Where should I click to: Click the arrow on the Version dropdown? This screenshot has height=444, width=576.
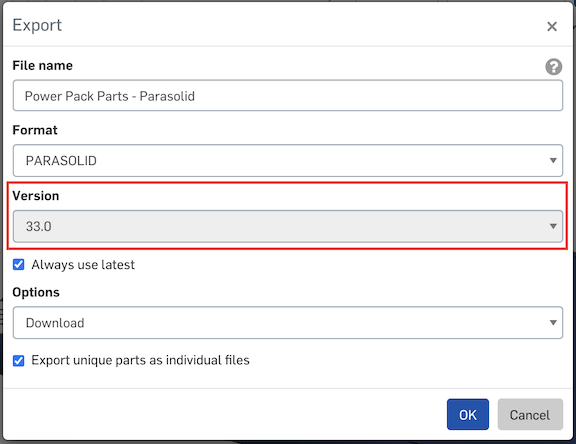[x=553, y=226]
